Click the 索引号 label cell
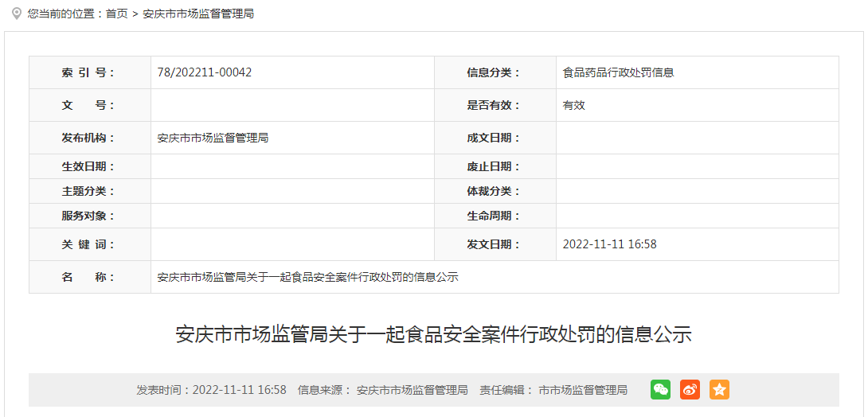The image size is (868, 417). (x=90, y=72)
